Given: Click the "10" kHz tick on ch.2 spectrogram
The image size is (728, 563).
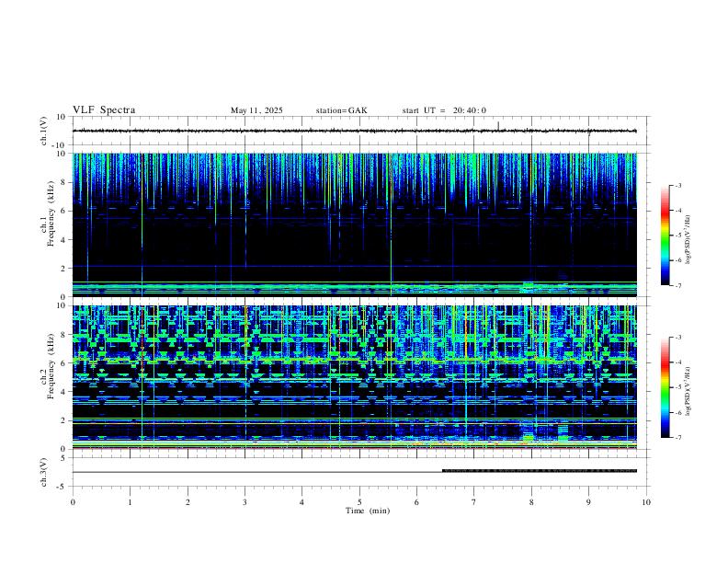Looking at the screenshot, I should click(x=62, y=305).
